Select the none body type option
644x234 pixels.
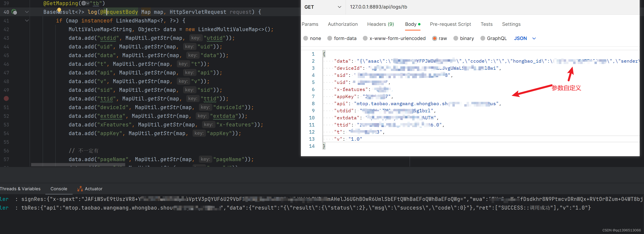(x=305, y=38)
